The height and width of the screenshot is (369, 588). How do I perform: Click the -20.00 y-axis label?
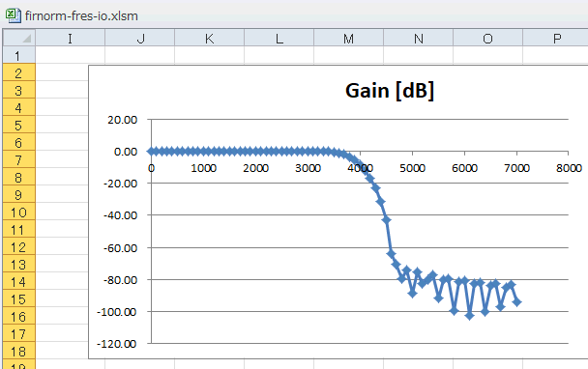(x=120, y=184)
